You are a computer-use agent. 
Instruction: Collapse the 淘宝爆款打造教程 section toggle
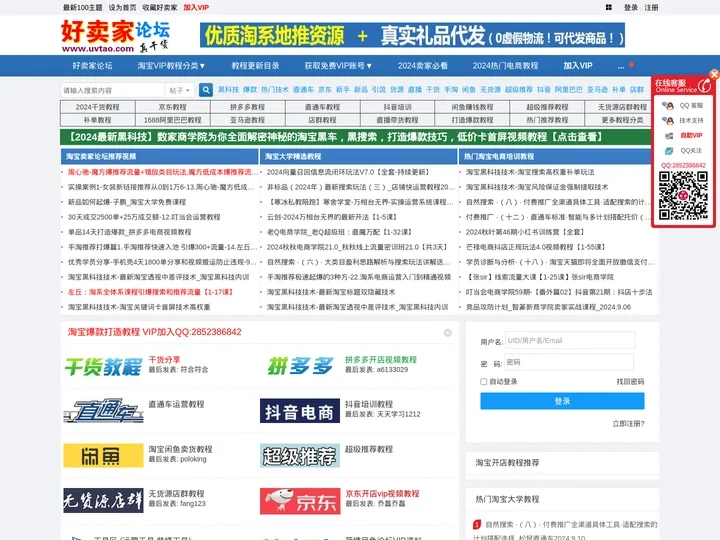click(448, 333)
